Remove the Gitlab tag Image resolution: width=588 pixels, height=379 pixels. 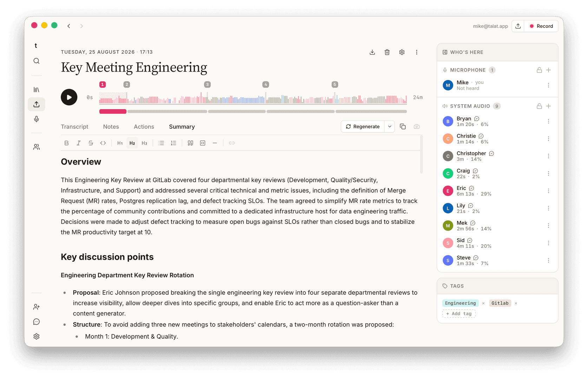[516, 304]
